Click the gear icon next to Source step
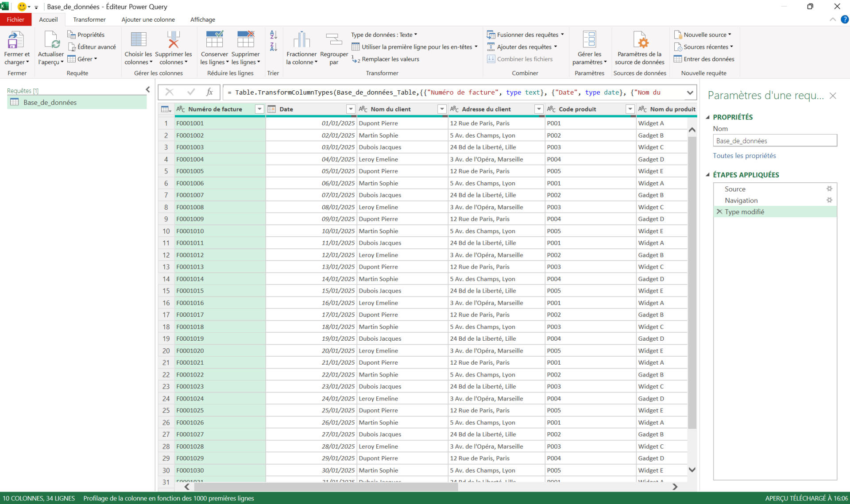Viewport: 850px width, 504px height. pos(829,189)
